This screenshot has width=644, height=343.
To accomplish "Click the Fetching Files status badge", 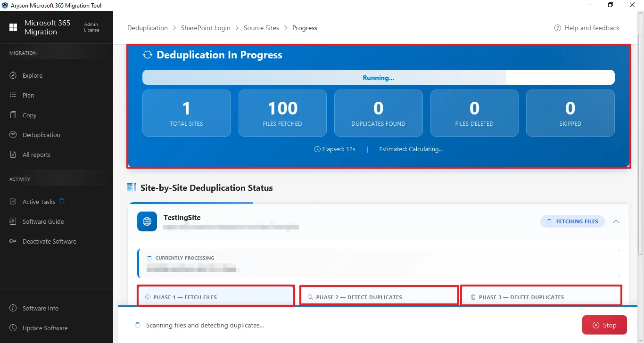I will point(572,221).
